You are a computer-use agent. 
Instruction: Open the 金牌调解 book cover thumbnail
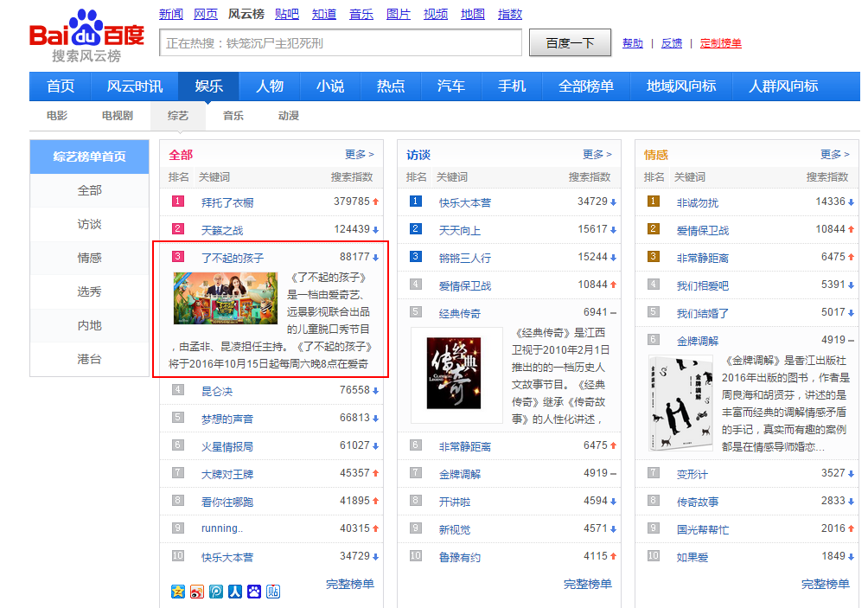click(681, 403)
